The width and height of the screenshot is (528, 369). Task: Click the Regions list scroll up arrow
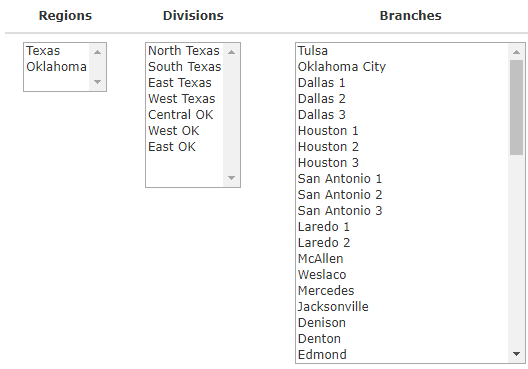pyautogui.click(x=98, y=52)
